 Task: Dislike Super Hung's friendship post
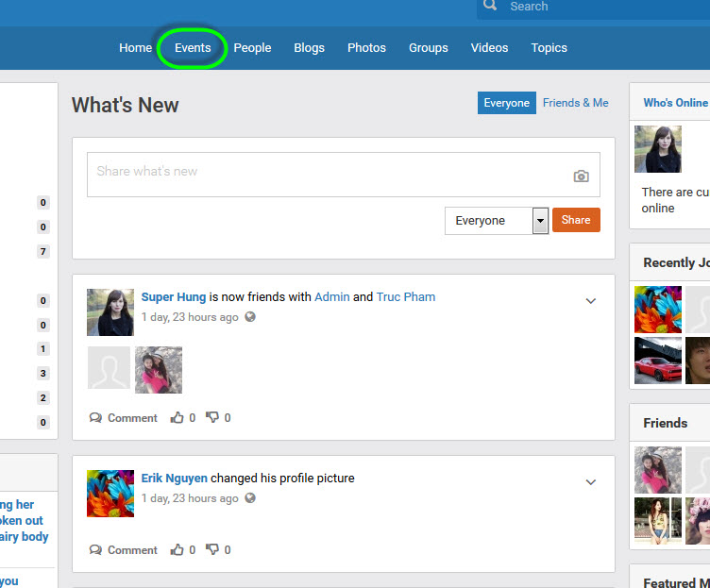point(212,418)
